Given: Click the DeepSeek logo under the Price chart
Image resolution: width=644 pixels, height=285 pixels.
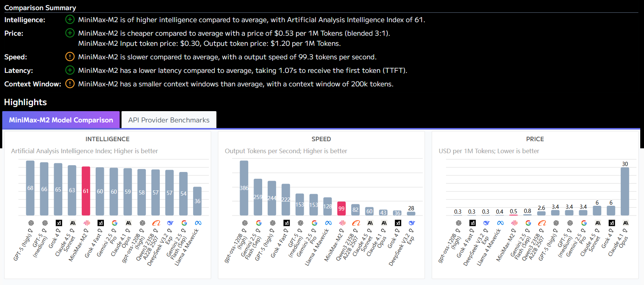Looking at the screenshot, I should (x=486, y=223).
